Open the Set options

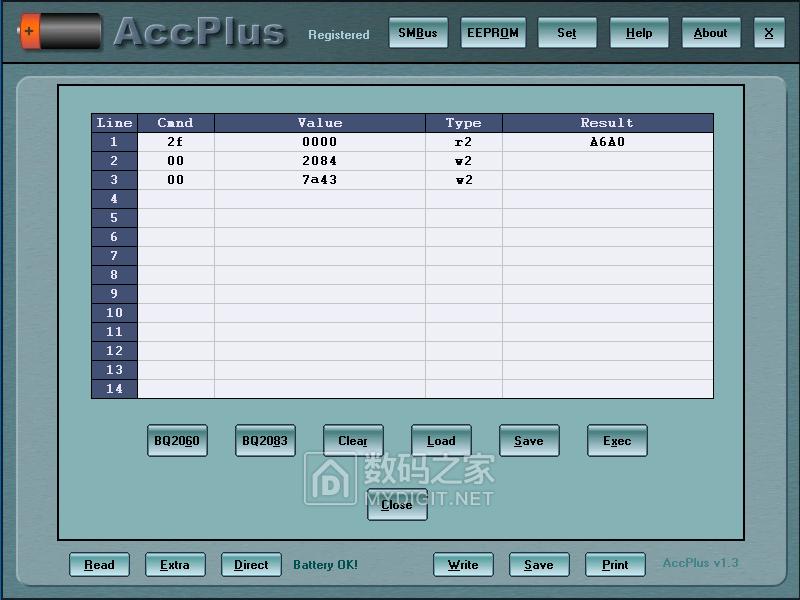(567, 33)
